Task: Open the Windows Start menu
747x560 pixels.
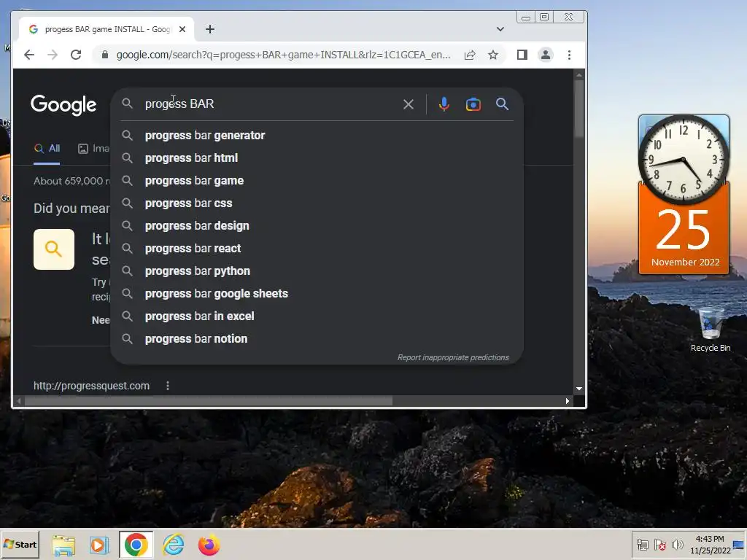Action: [x=20, y=544]
